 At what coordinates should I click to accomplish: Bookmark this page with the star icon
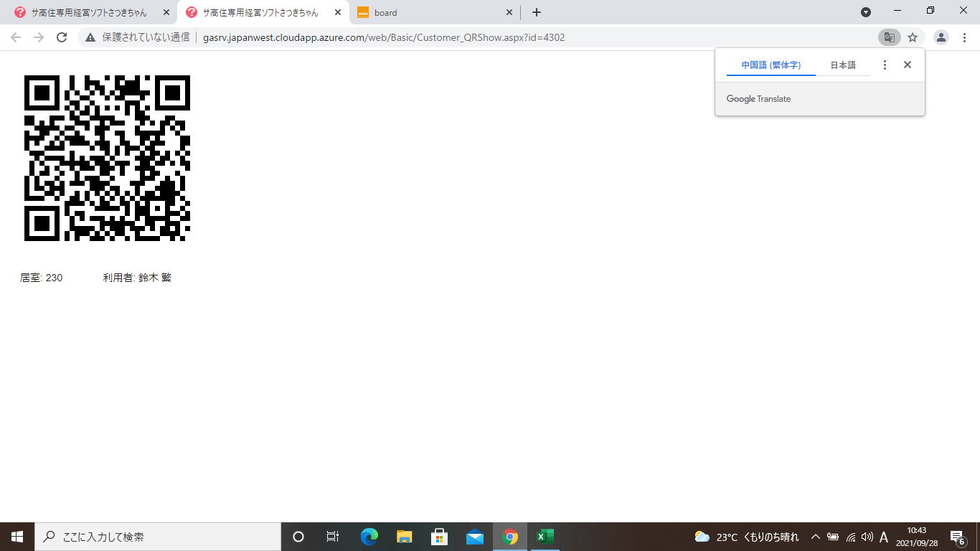pos(913,37)
